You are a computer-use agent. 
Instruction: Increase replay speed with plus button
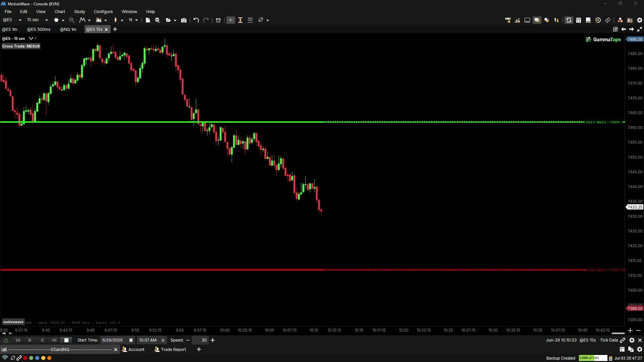coord(213,340)
